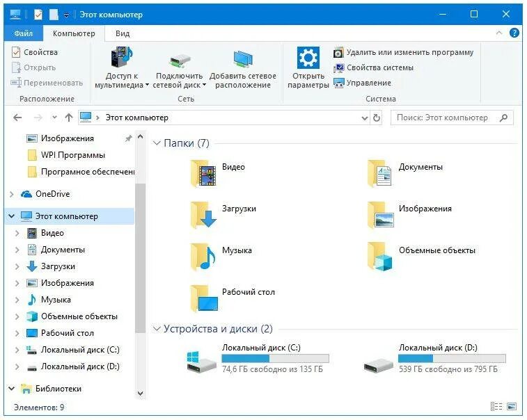Switch to details view icon in status bar
Screen dimensions: 527x420
pyautogui.click(x=496, y=407)
